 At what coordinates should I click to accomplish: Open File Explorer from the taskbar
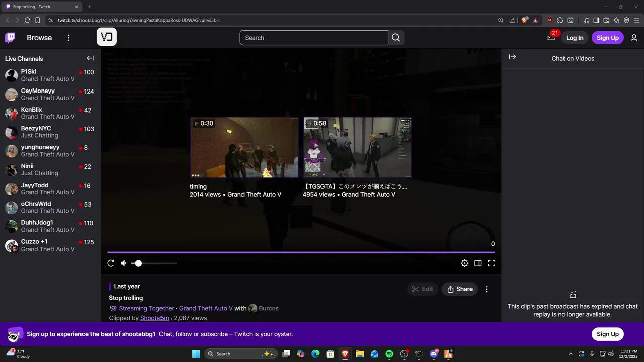pos(360,354)
